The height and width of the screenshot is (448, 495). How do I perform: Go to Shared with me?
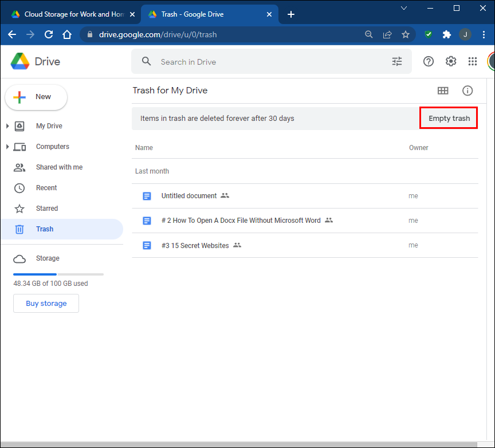click(x=59, y=167)
